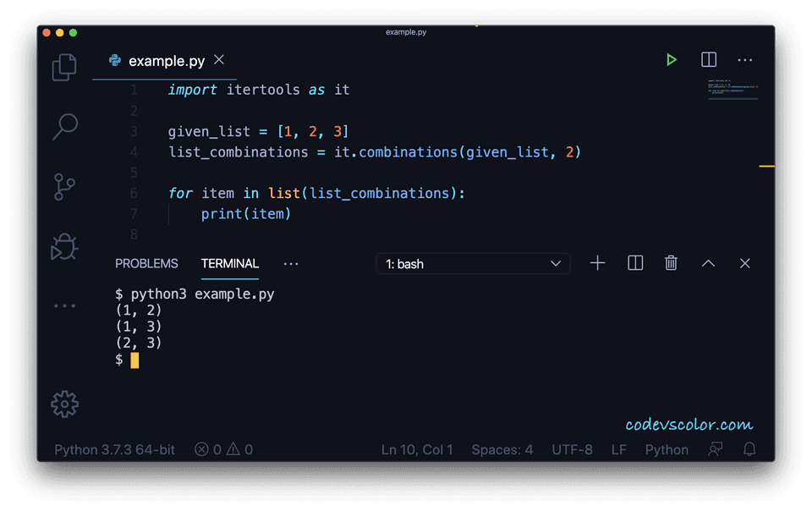The width and height of the screenshot is (812, 511).
Task: Open the Explorer sidebar icon
Action: [x=64, y=67]
